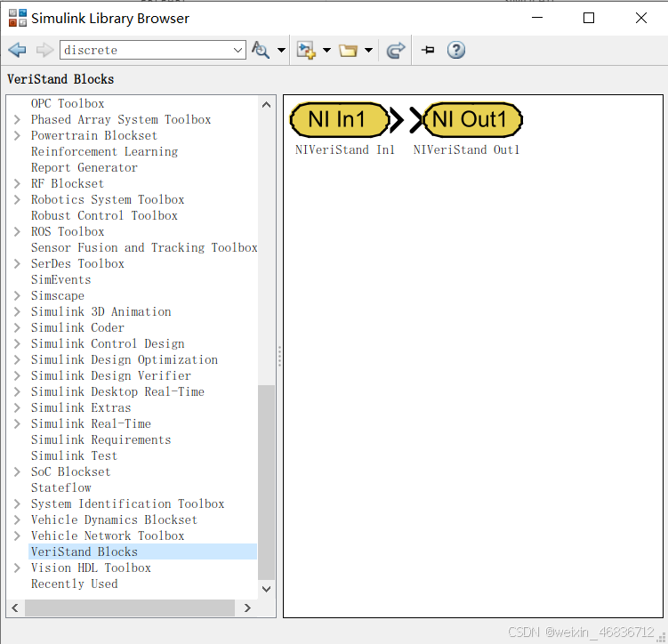The width and height of the screenshot is (668, 644).
Task: Select Simulink Requirements library
Action: click(x=101, y=440)
